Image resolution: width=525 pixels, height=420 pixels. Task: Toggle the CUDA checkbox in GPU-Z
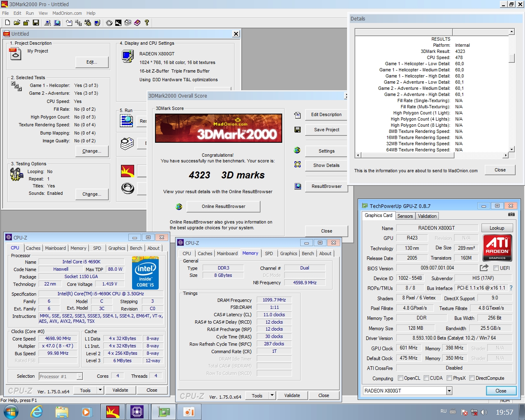427,378
